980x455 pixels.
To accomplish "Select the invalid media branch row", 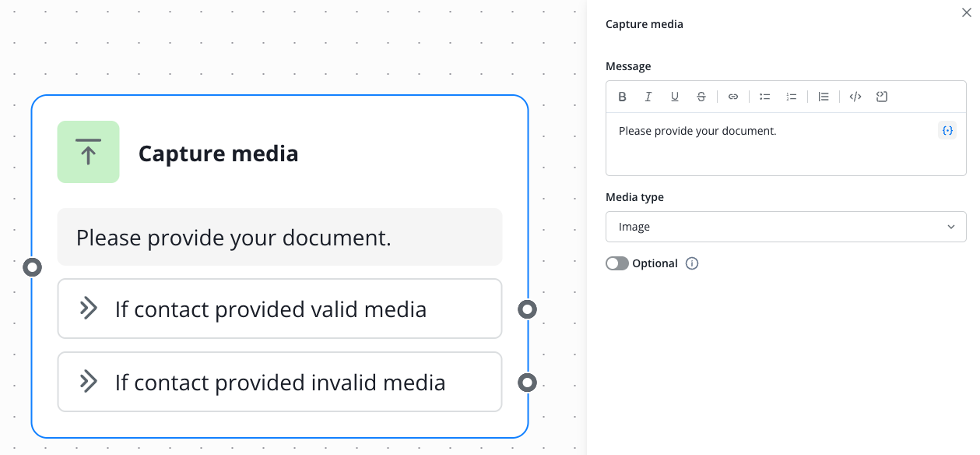I will (279, 383).
